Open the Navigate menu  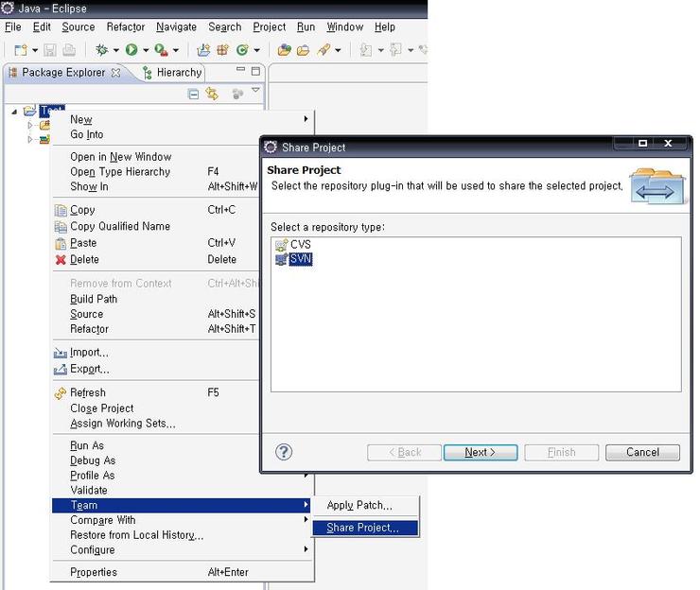pyautogui.click(x=176, y=27)
